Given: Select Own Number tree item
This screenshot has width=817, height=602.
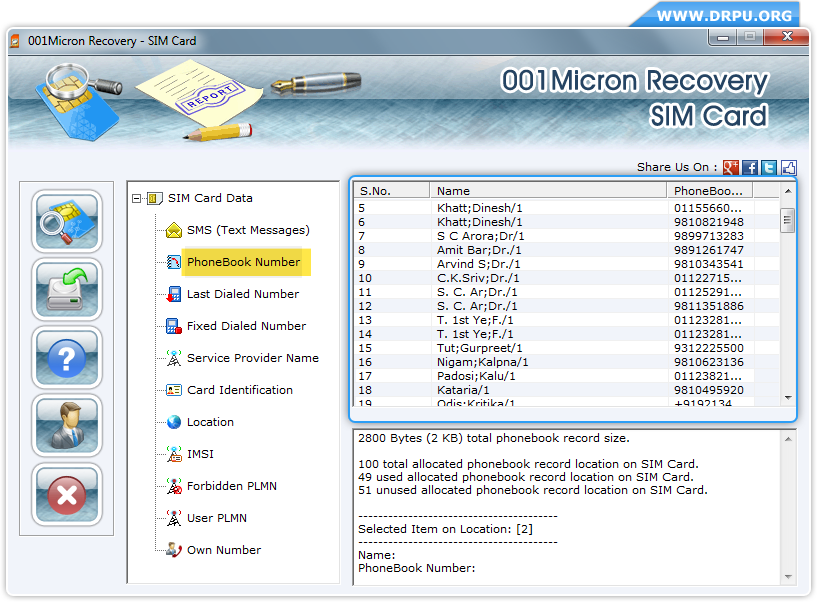Looking at the screenshot, I should 224,550.
